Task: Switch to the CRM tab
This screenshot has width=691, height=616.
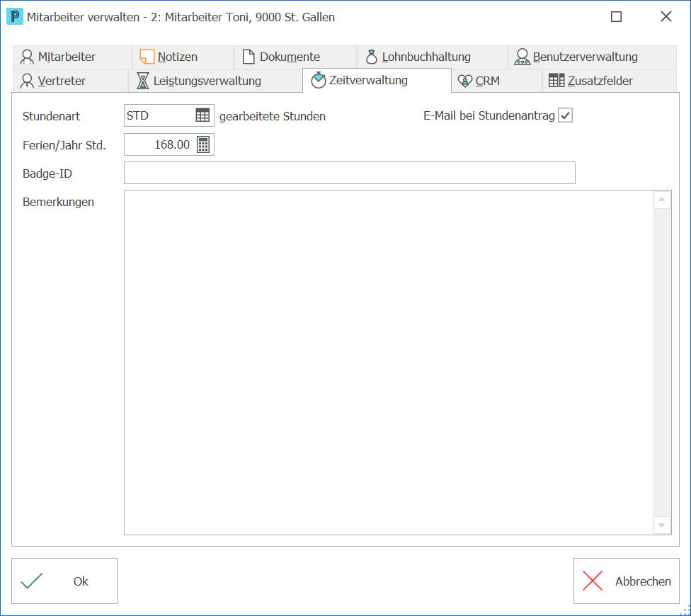Action: click(x=497, y=81)
